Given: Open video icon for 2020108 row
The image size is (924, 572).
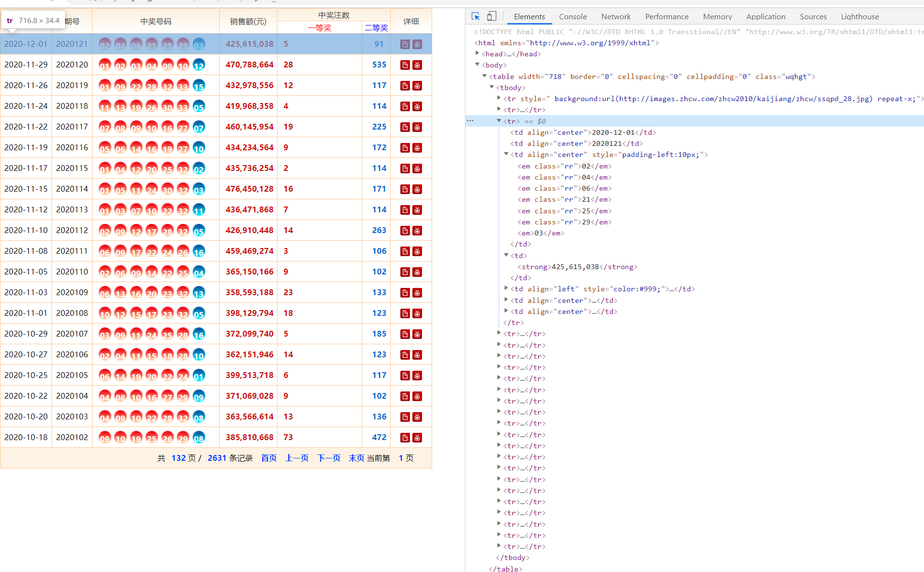Looking at the screenshot, I should [x=417, y=313].
